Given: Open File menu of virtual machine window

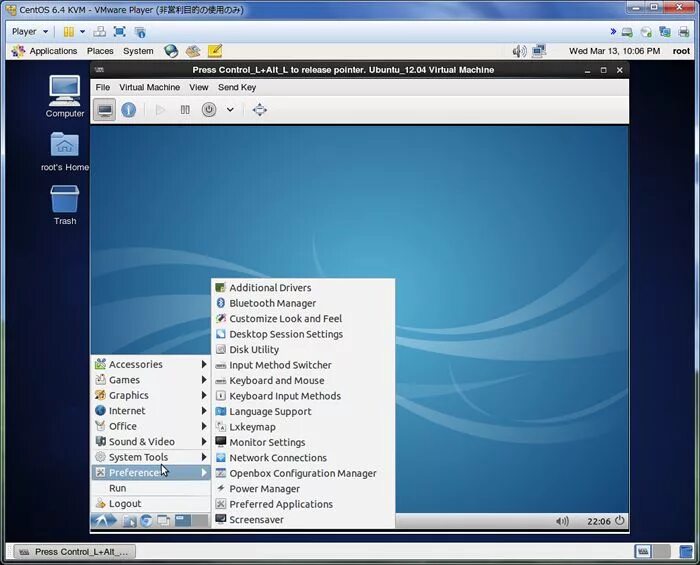Looking at the screenshot, I should click(103, 87).
